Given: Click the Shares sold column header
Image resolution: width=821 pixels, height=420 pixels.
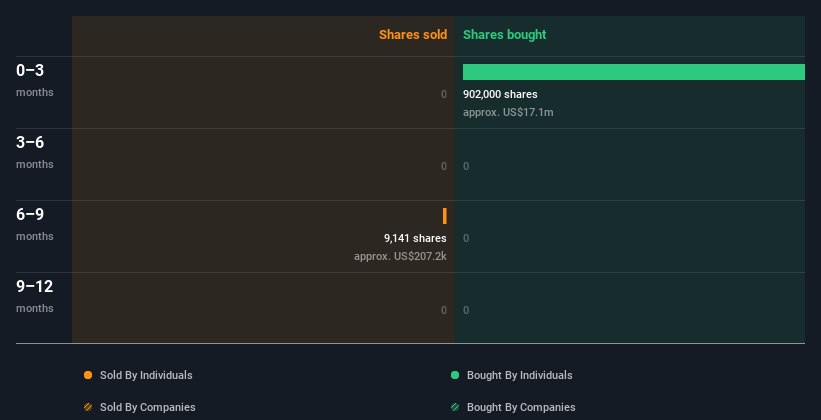Looking at the screenshot, I should (x=413, y=35).
